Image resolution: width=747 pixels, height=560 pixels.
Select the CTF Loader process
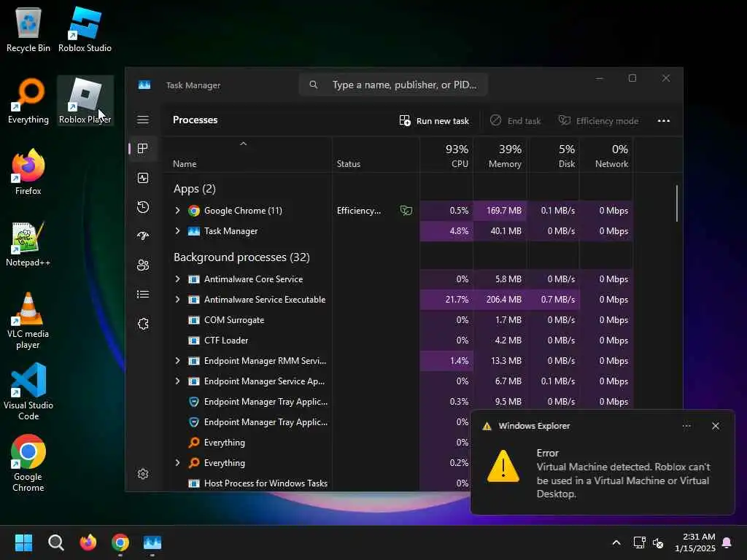tap(398, 341)
